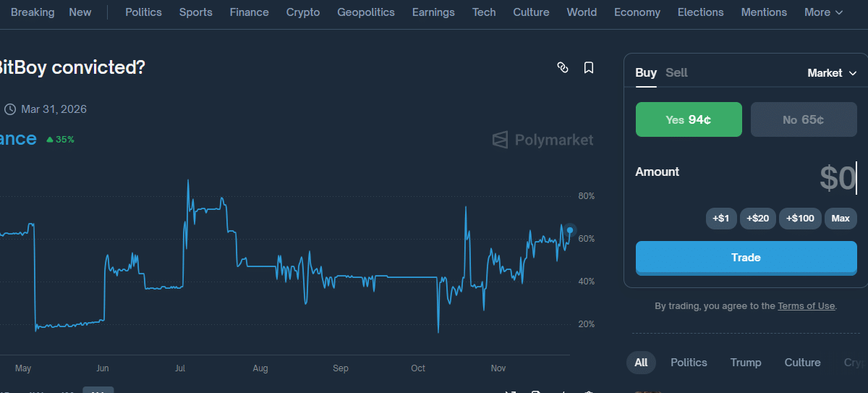The image size is (868, 393).
Task: Select the Yes 94¢ outcome
Action: tap(689, 119)
